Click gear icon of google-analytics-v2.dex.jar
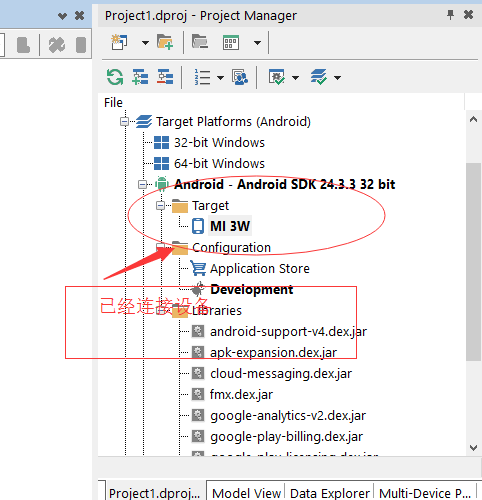Screen dimensions: 482x500 coord(198,415)
